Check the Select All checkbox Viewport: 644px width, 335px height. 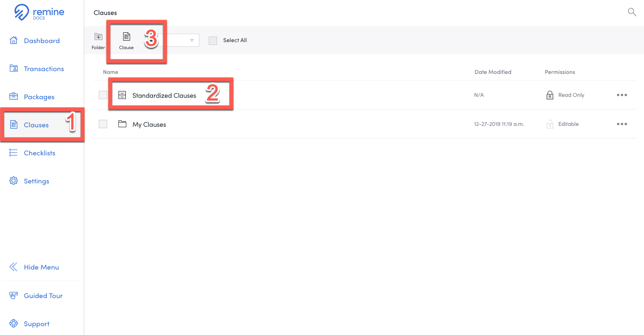(x=213, y=41)
